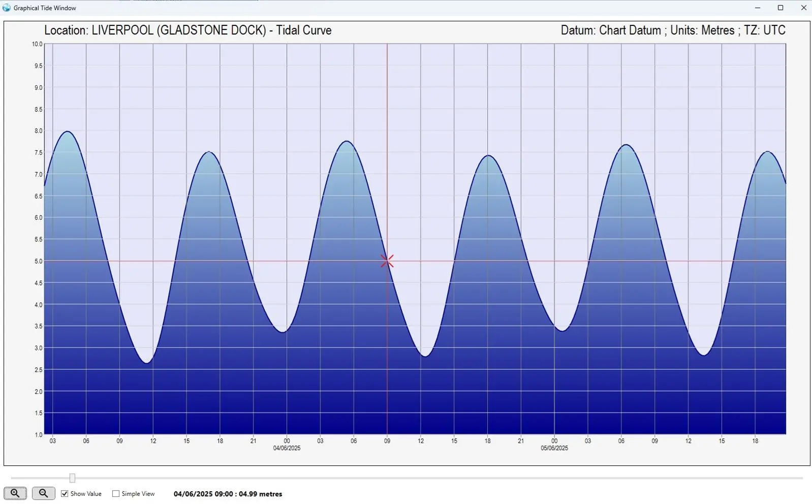This screenshot has height=504, width=812.
Task: Maximize the Graphical Tide Window
Action: click(x=780, y=8)
